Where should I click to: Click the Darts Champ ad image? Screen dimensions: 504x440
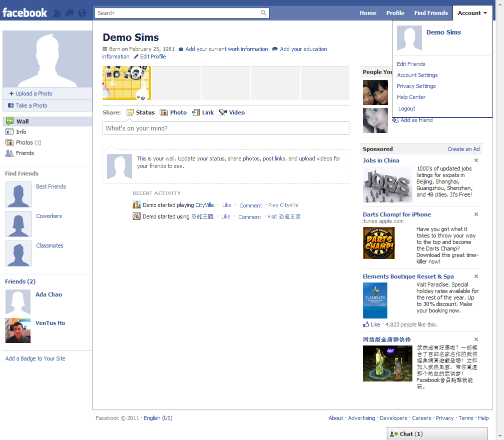(x=379, y=243)
